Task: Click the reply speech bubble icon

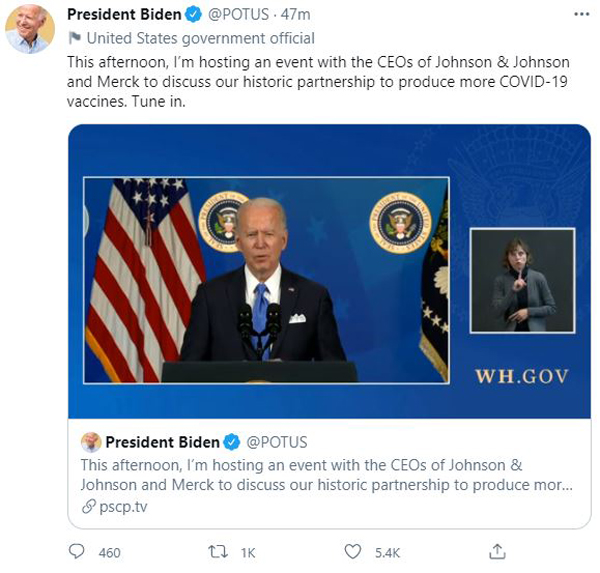Action: click(x=76, y=552)
